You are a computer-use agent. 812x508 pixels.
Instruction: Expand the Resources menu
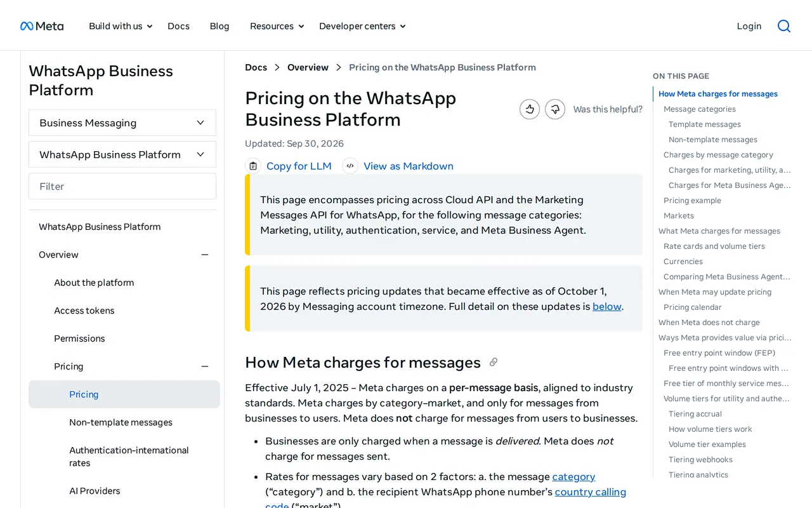tap(277, 26)
